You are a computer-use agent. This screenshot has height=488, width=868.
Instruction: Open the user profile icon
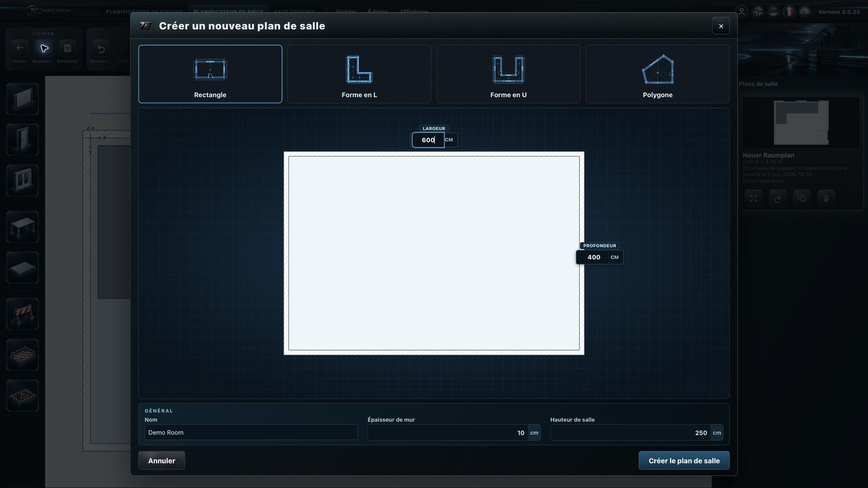(742, 11)
